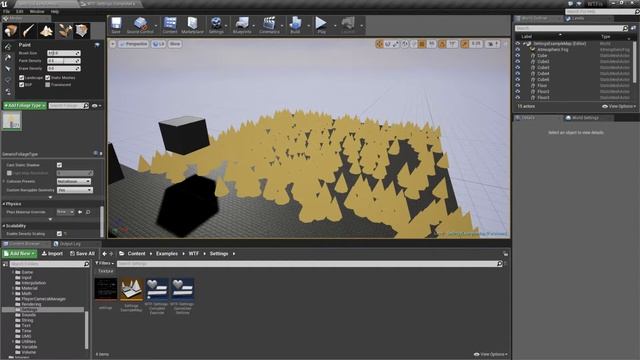Toggle Cast Static Shadow checkbox
This screenshot has height=360, width=640.
tap(59, 165)
